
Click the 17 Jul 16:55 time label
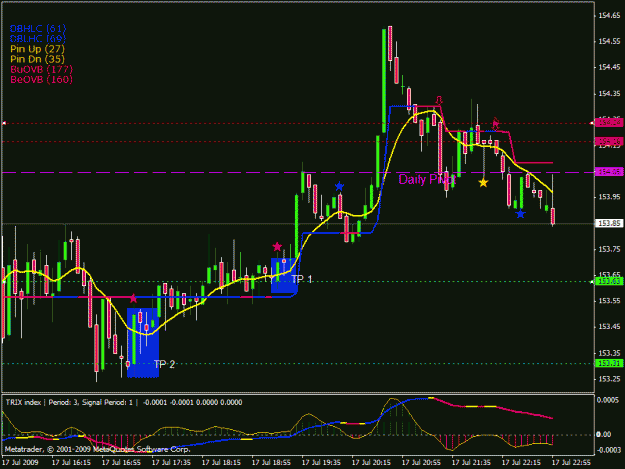121,463
